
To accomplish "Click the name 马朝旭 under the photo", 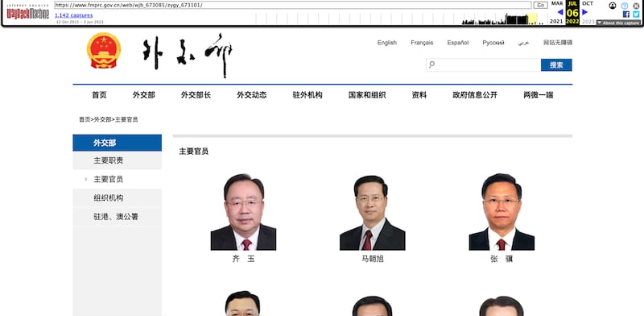I will (373, 260).
